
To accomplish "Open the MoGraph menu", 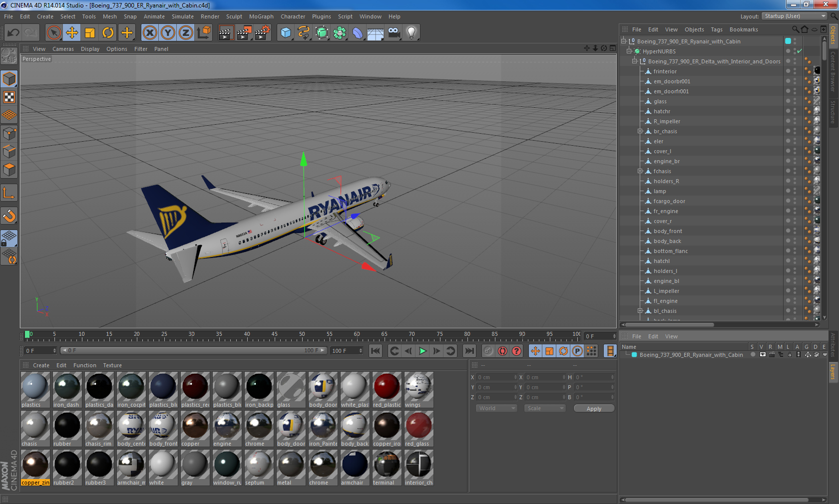I will [x=261, y=16].
